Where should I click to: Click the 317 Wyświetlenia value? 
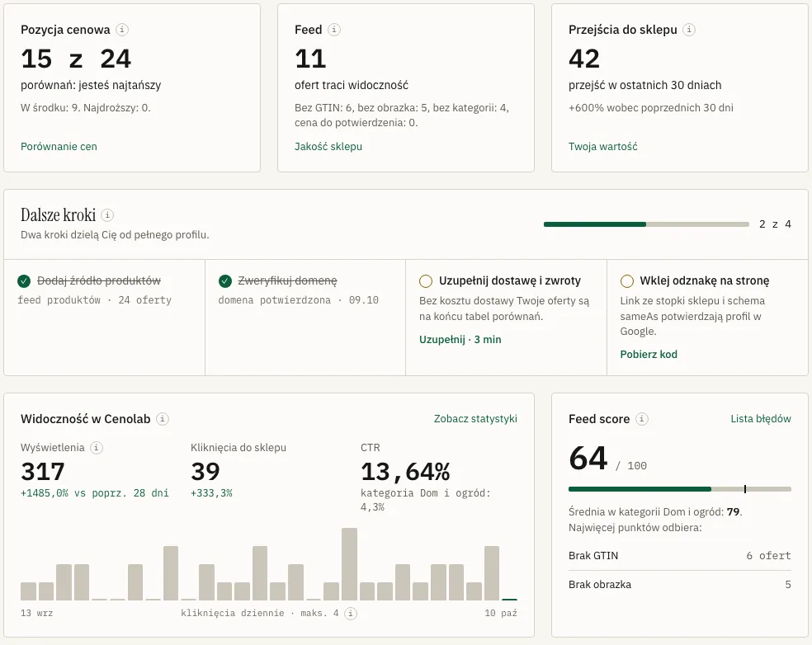pos(42,471)
